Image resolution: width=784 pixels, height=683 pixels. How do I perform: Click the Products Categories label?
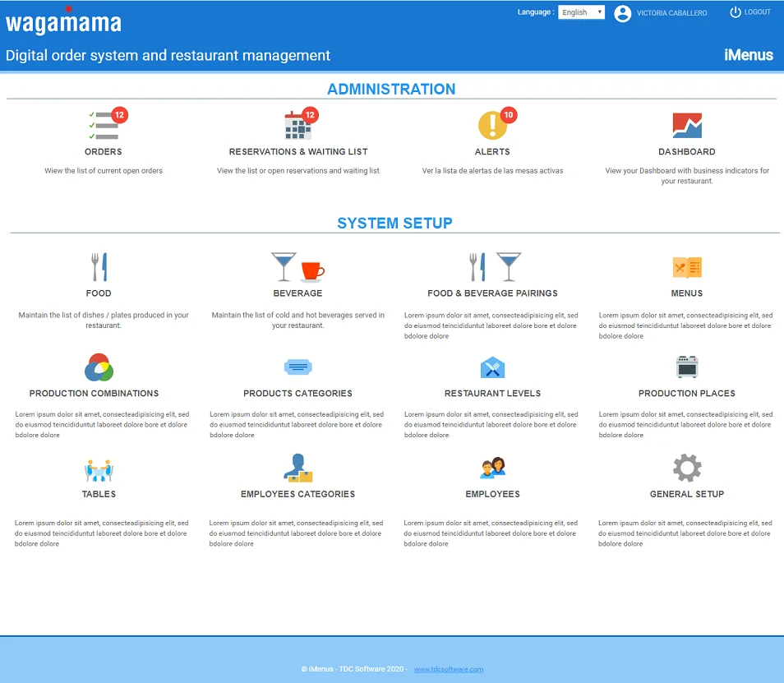pyautogui.click(x=297, y=394)
